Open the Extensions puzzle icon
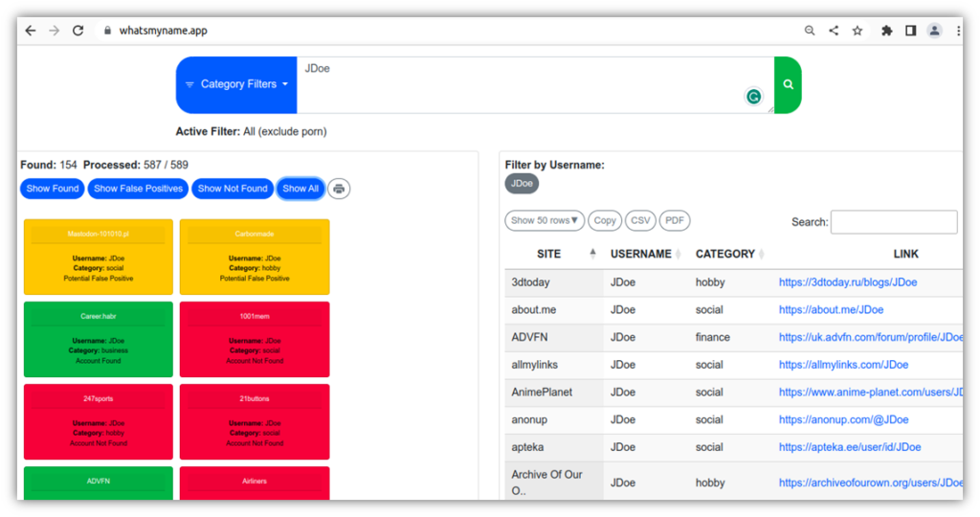Screen dimensions: 980x517 (886, 30)
